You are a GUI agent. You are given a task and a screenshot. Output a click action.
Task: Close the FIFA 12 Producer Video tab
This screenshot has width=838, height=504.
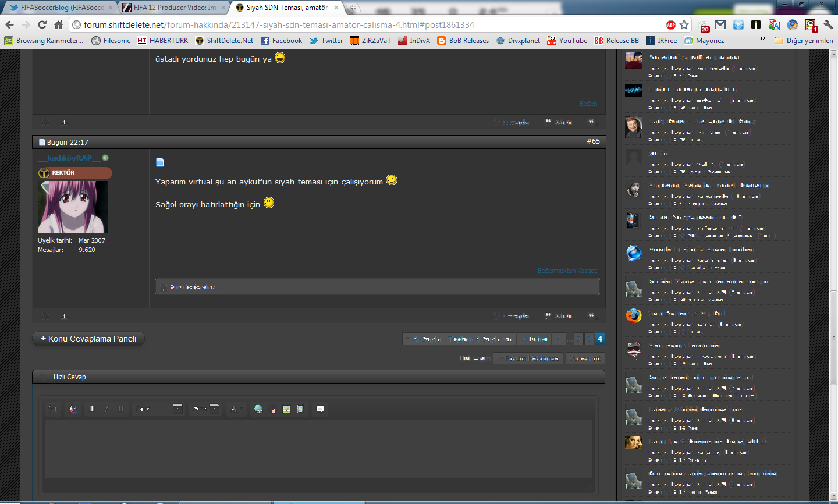pyautogui.click(x=223, y=8)
